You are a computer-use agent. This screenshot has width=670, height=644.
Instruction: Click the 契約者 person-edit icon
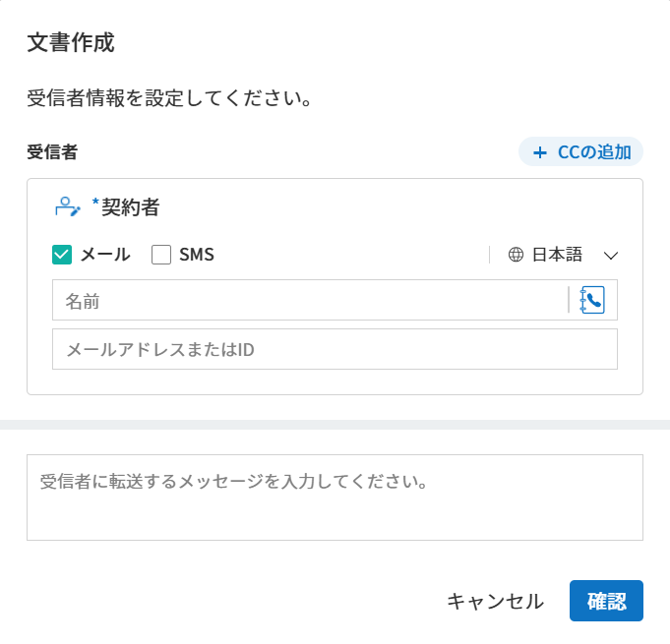(67, 207)
